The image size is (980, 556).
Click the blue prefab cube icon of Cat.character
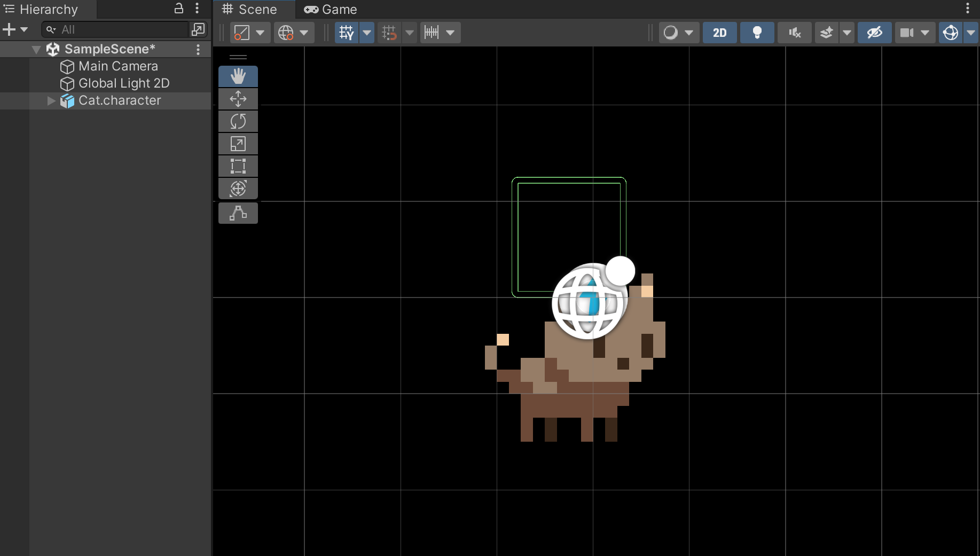(x=67, y=101)
